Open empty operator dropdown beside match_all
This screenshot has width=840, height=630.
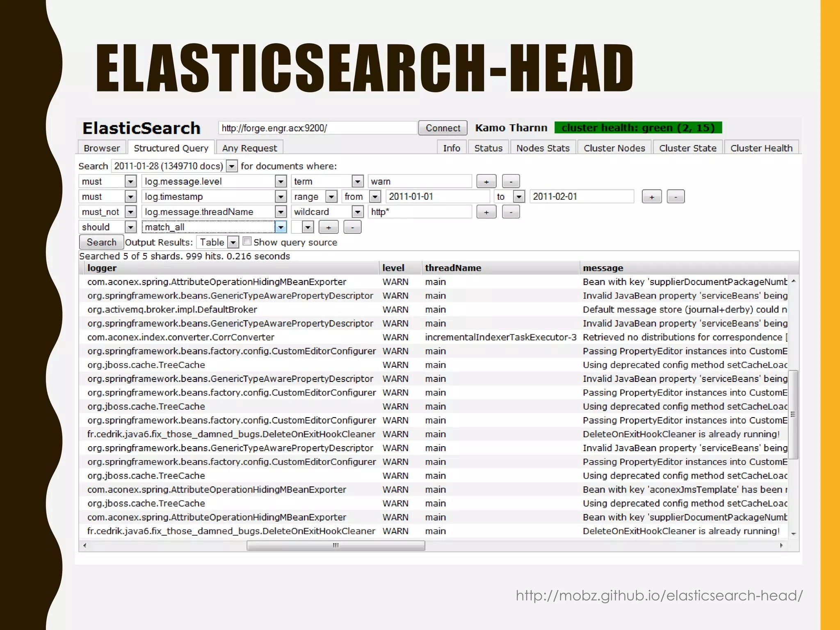[308, 227]
